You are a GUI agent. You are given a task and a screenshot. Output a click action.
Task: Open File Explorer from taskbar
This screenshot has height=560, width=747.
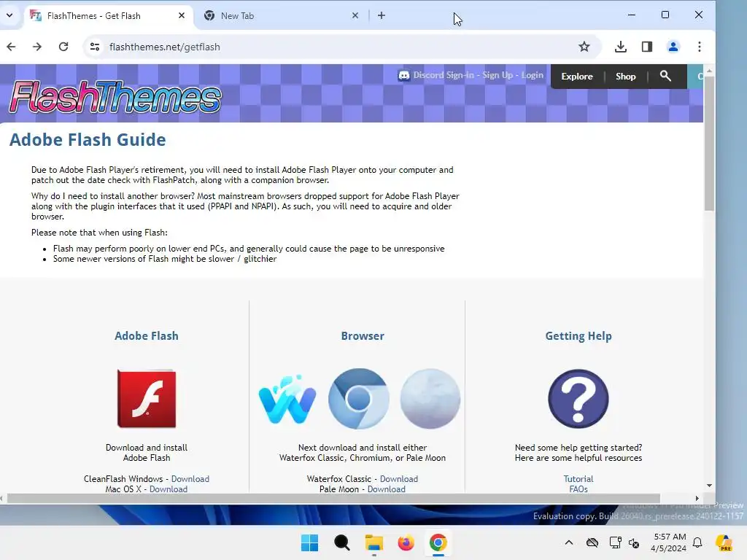click(374, 542)
